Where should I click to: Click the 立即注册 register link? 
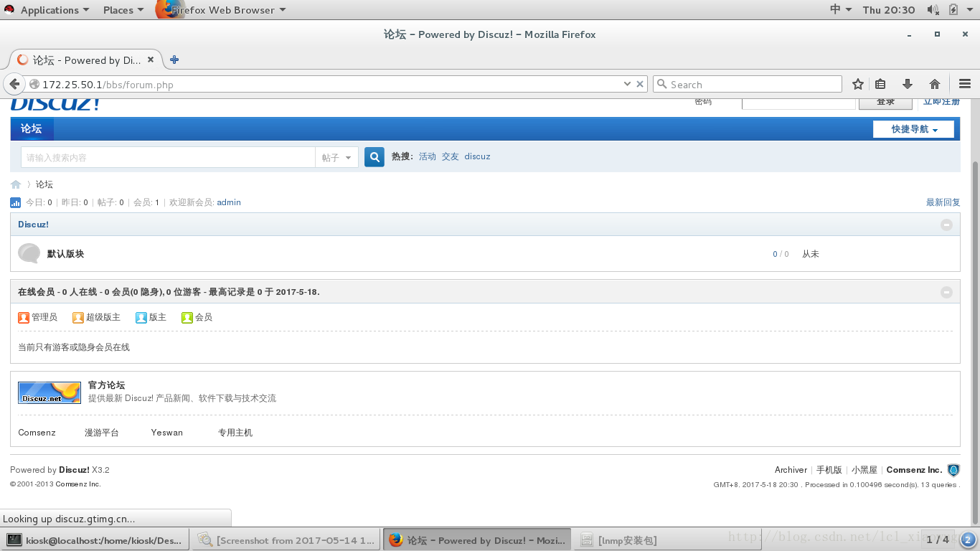coord(941,101)
